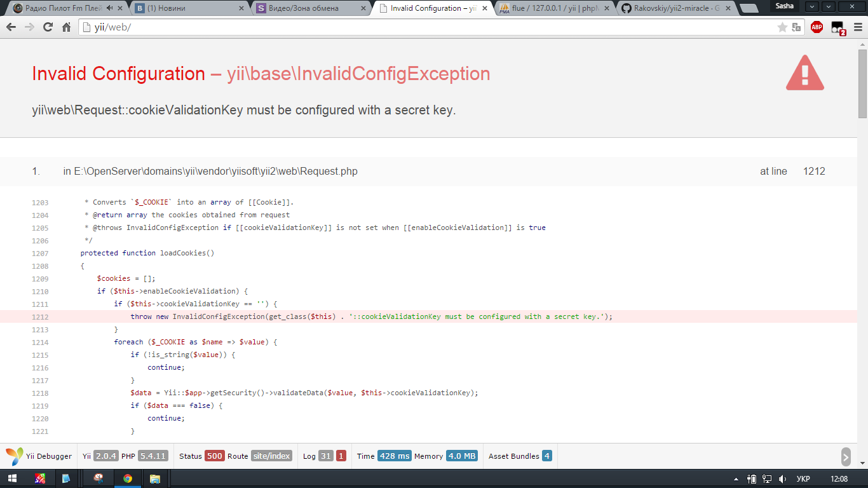868x488 pixels.
Task: Mute the Радио Пилот Fm tab speaker icon
Action: point(110,8)
